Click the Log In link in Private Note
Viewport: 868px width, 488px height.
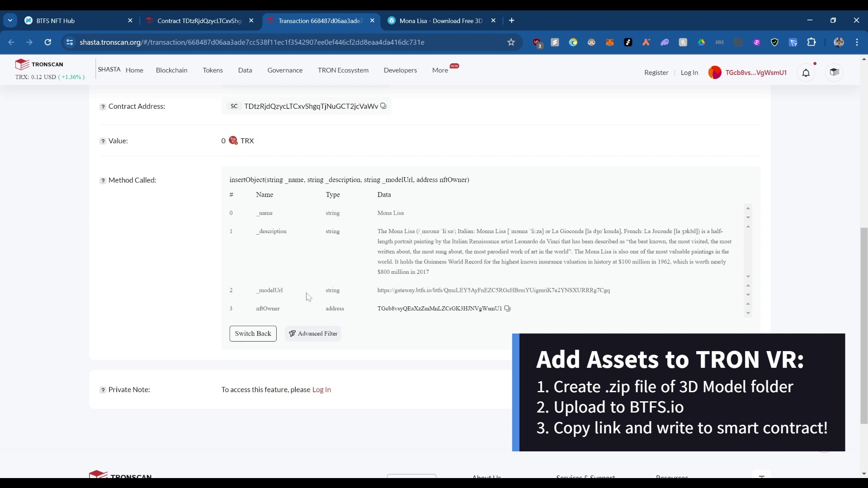pos(321,390)
